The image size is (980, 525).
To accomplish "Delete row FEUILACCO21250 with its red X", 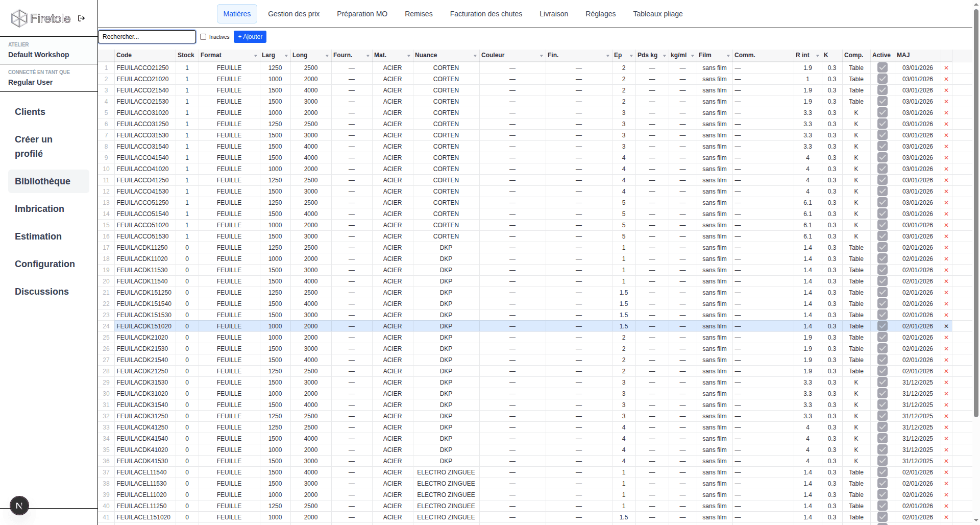I will [x=946, y=68].
